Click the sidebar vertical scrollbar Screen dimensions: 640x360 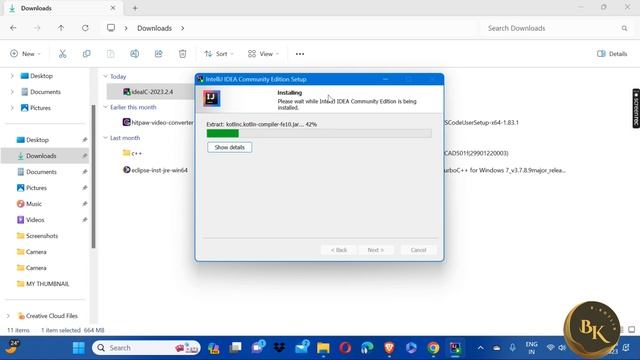[93, 176]
